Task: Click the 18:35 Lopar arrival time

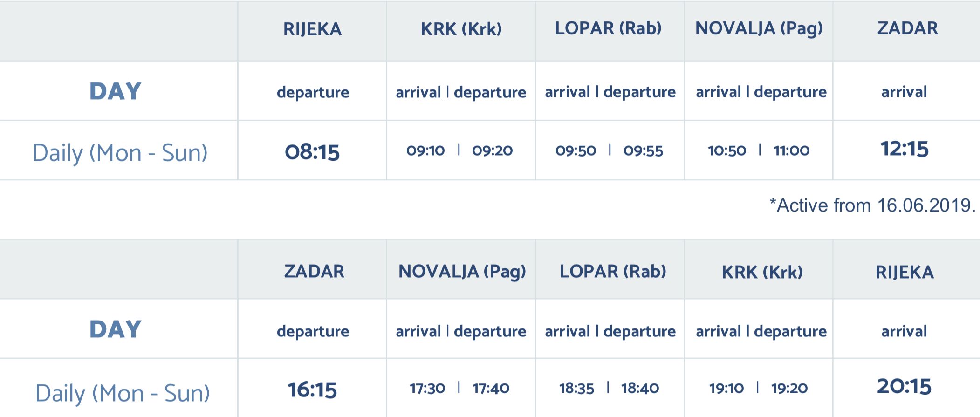Action: 576,388
